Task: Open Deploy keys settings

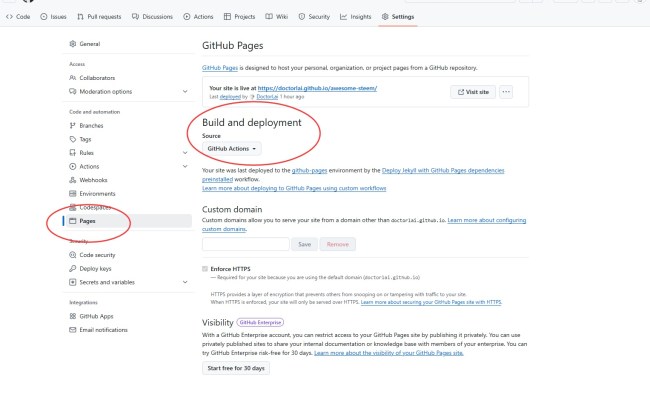Action: click(x=95, y=269)
